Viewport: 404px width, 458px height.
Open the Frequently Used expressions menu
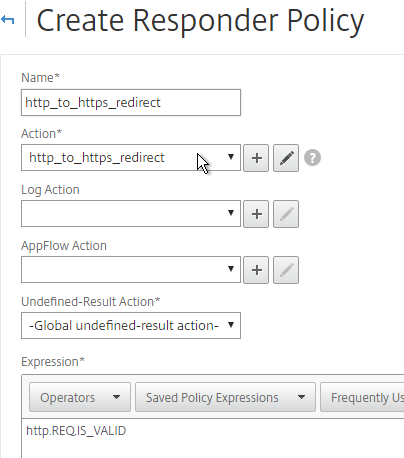(x=362, y=397)
